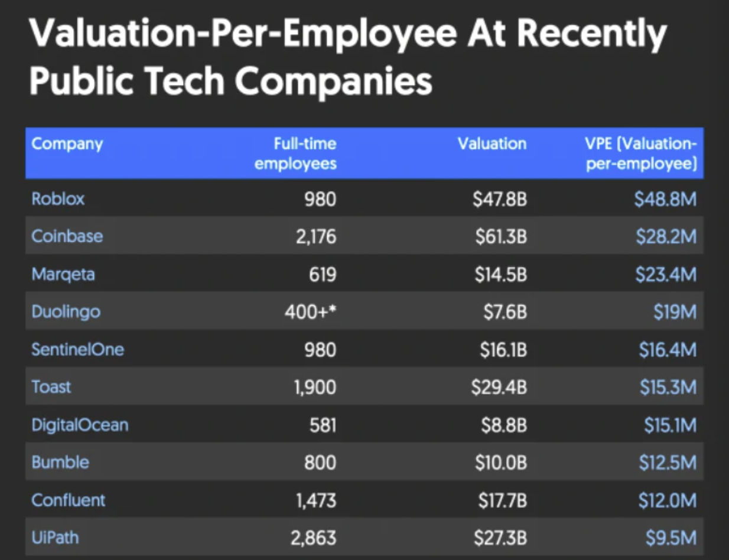Click the Toast company name
This screenshot has width=729, height=560.
(51, 387)
